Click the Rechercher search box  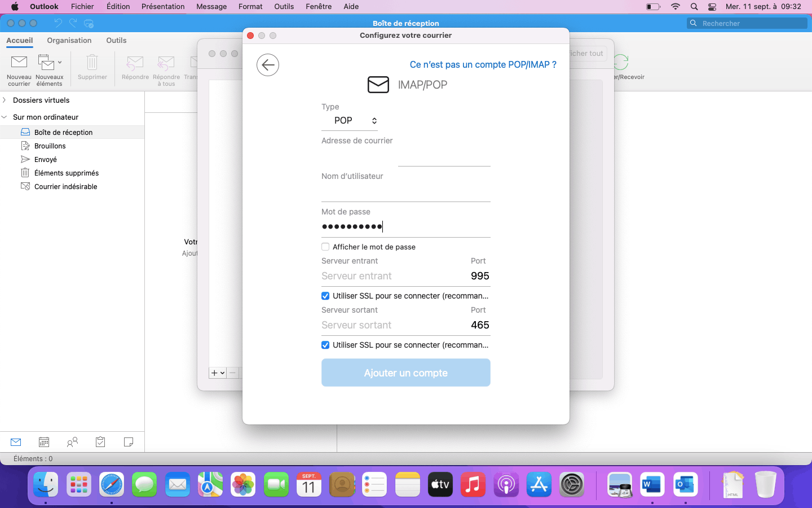pos(747,23)
